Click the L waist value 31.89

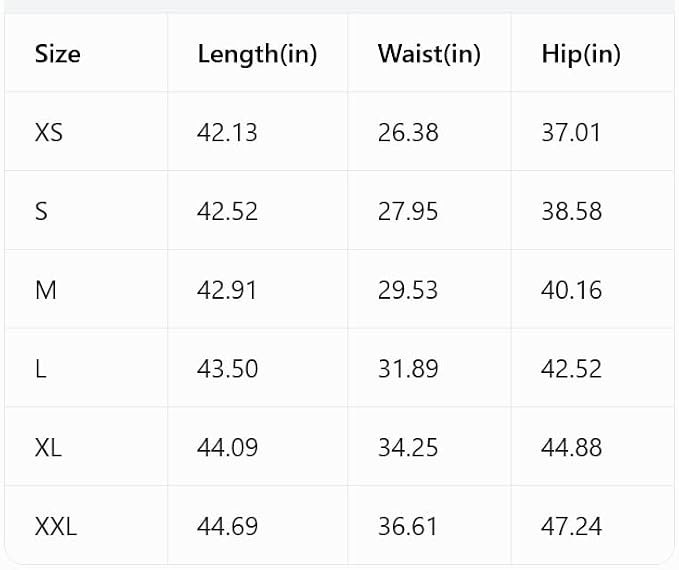[x=408, y=369]
